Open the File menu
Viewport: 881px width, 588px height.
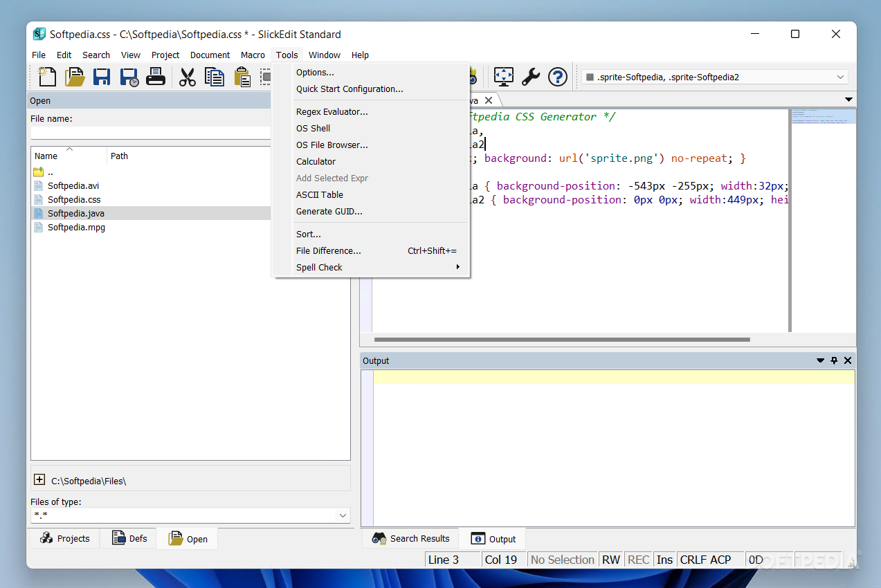[39, 55]
